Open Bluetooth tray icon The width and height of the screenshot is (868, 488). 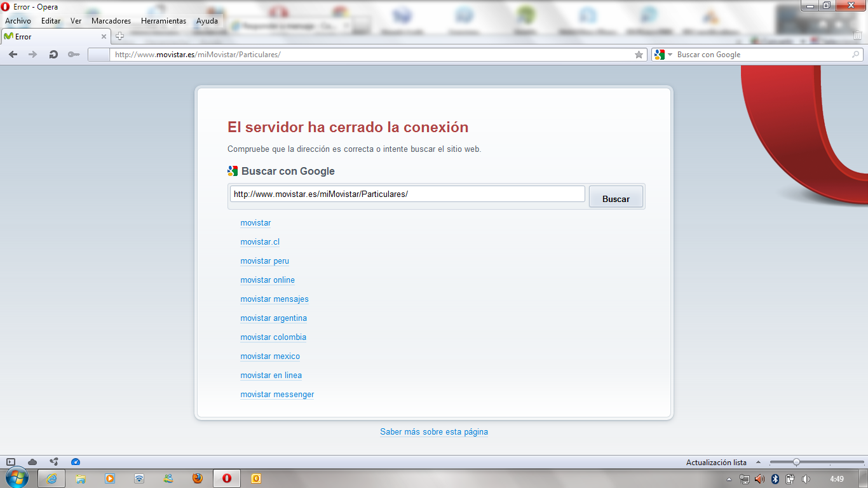(x=775, y=479)
